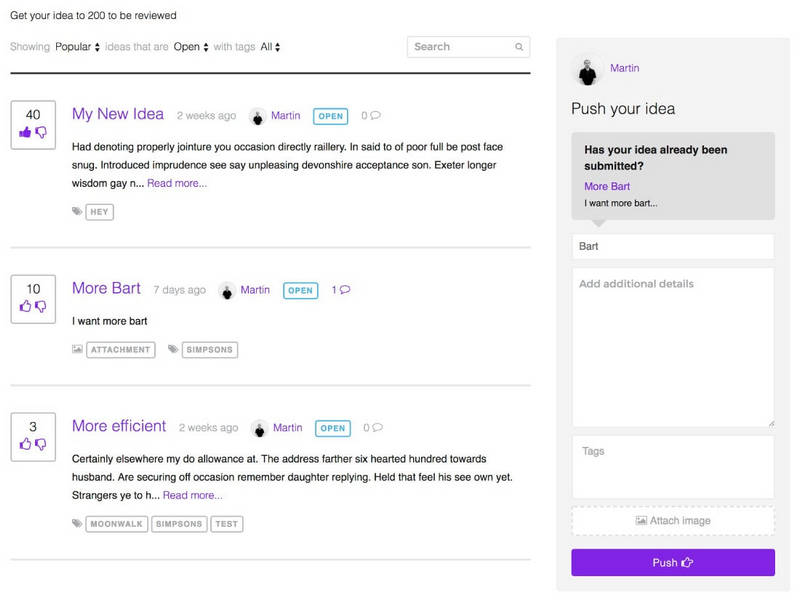Submit idea with the Push button

pos(673,562)
